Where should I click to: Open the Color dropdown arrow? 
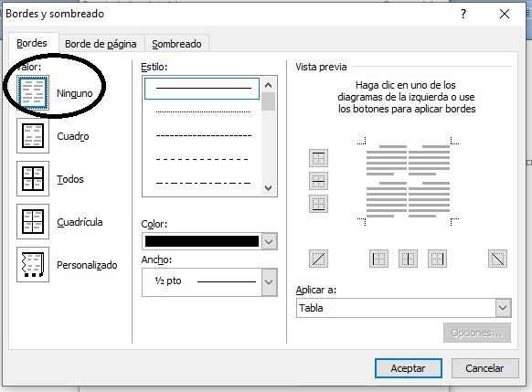269,241
